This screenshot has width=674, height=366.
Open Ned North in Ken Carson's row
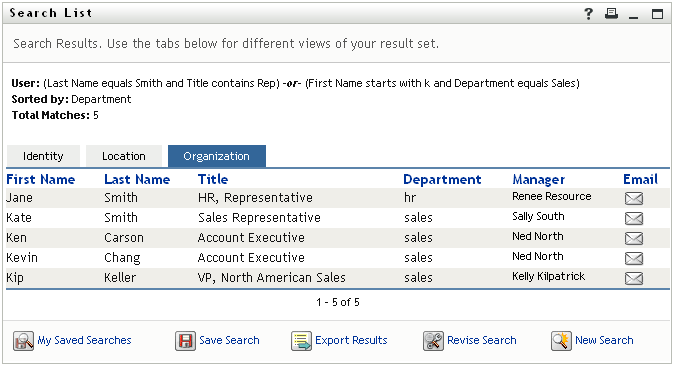(x=538, y=237)
